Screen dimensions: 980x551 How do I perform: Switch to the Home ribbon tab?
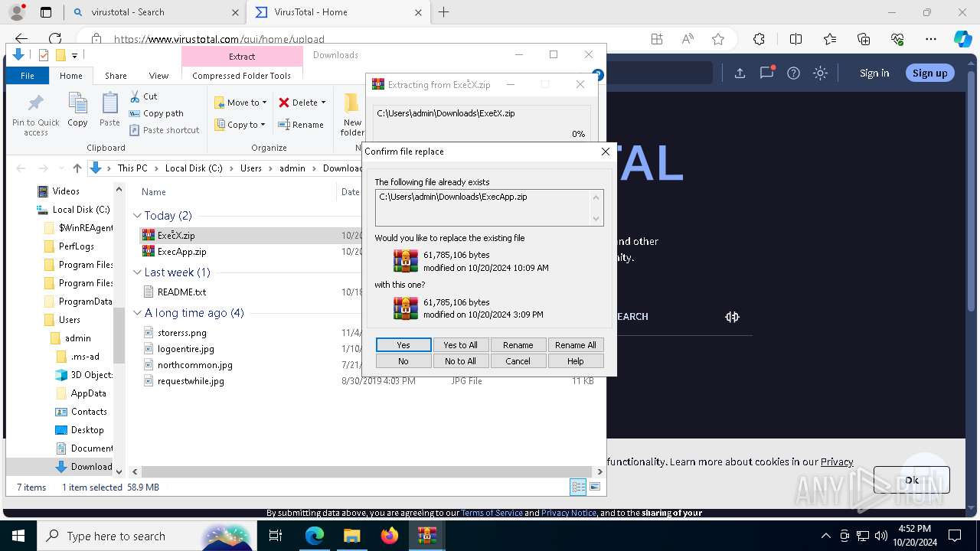71,76
